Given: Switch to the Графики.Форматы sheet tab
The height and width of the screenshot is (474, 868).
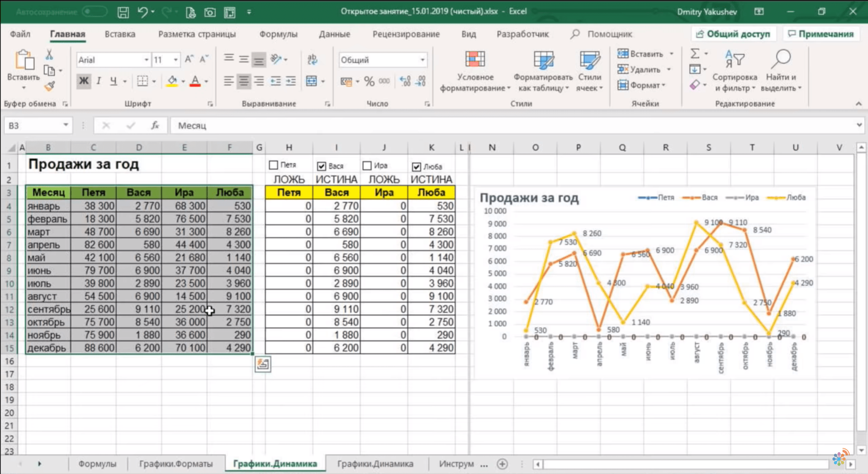Looking at the screenshot, I should pos(175,464).
